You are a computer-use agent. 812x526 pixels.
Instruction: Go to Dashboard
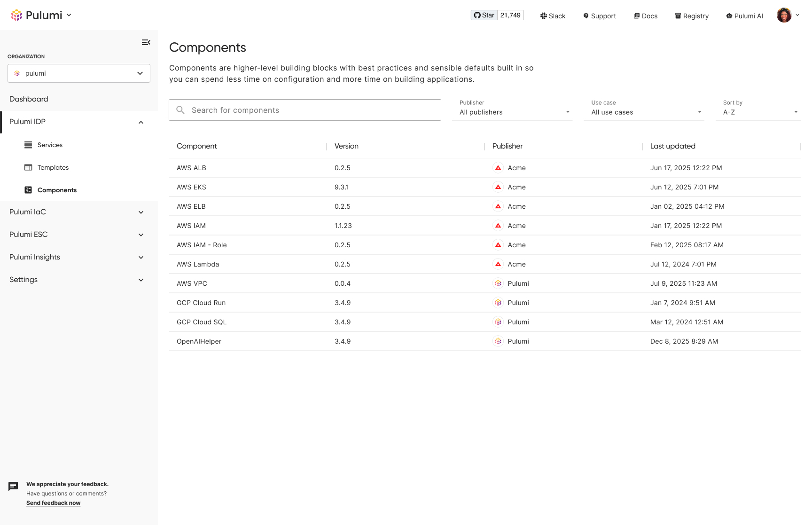click(29, 99)
